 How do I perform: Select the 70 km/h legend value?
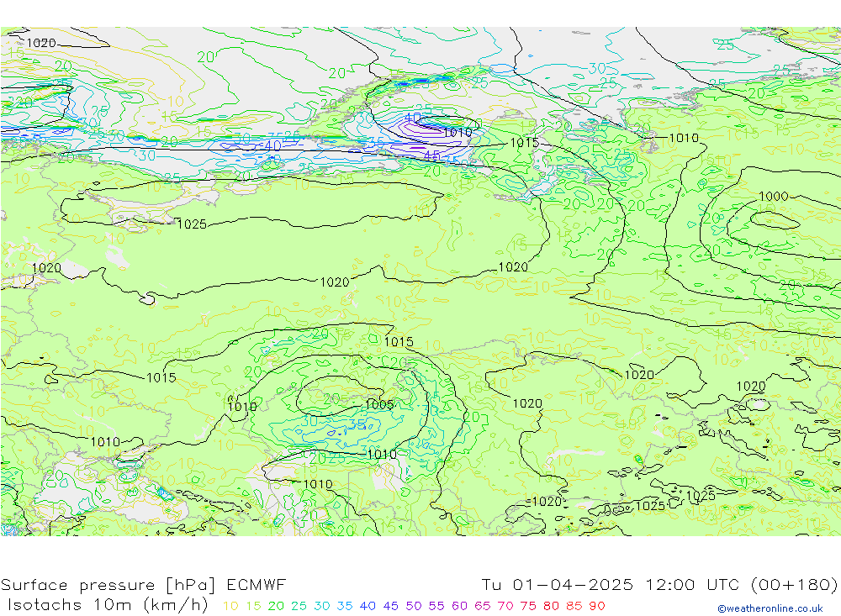coord(505,606)
